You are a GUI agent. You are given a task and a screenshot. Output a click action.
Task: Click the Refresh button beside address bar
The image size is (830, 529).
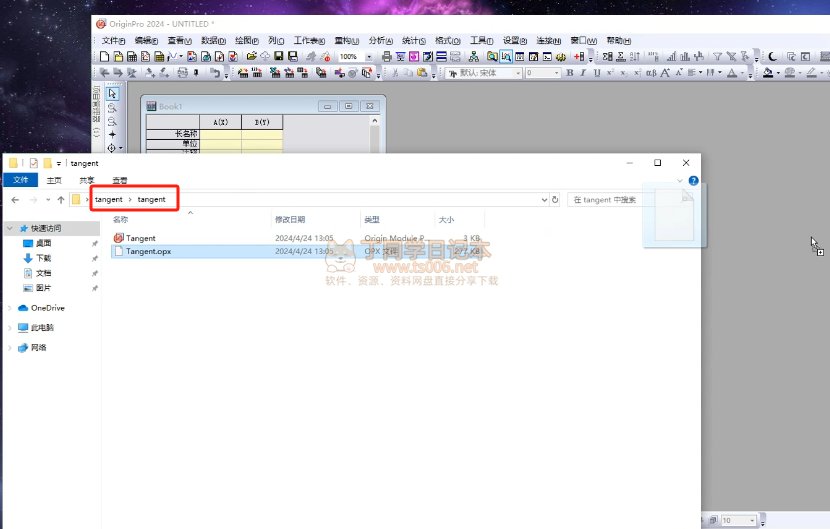click(555, 200)
